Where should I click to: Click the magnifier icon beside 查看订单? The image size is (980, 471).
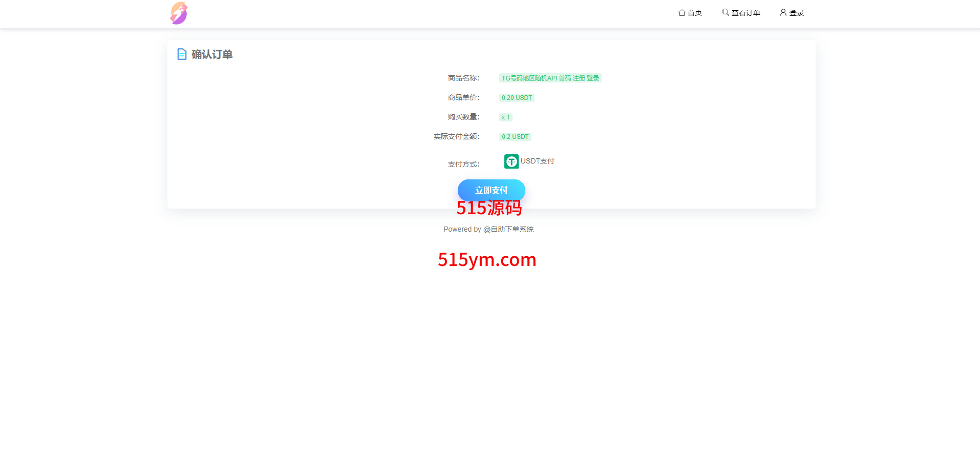point(725,12)
